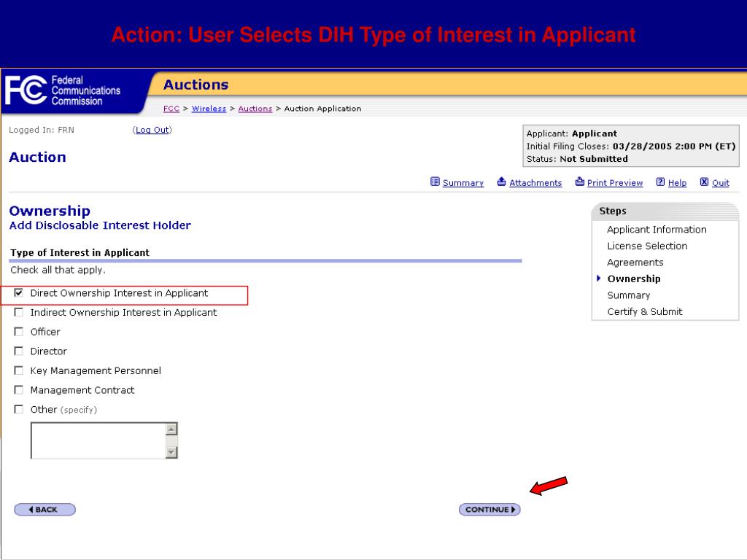This screenshot has width=747, height=560.
Task: Click the Add Disclosable Interest Holder heading
Action: click(100, 225)
